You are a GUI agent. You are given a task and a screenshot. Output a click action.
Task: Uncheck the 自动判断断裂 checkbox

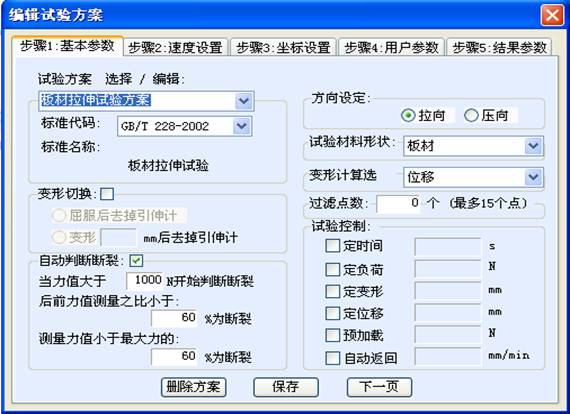click(x=136, y=260)
